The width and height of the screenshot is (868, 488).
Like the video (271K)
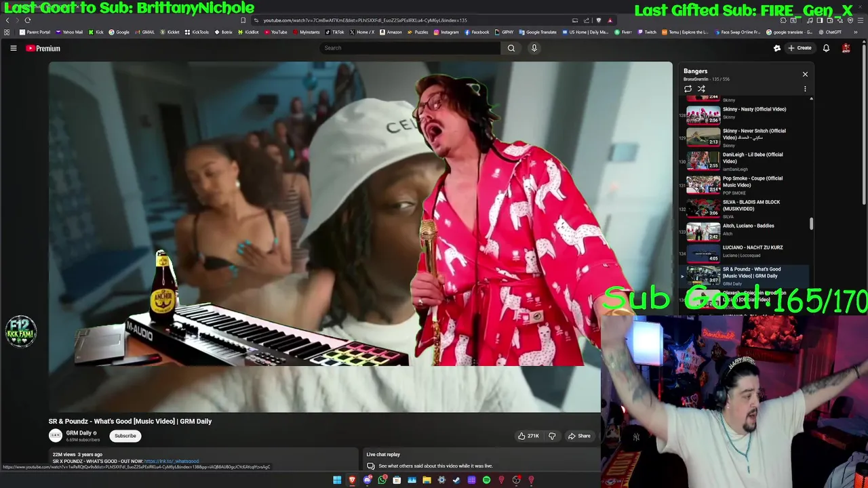pos(528,436)
